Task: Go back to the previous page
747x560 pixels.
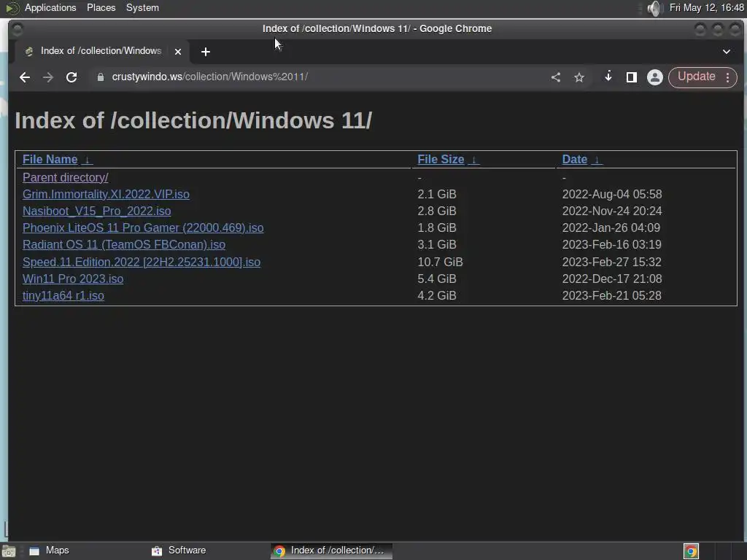Action: (x=24, y=77)
